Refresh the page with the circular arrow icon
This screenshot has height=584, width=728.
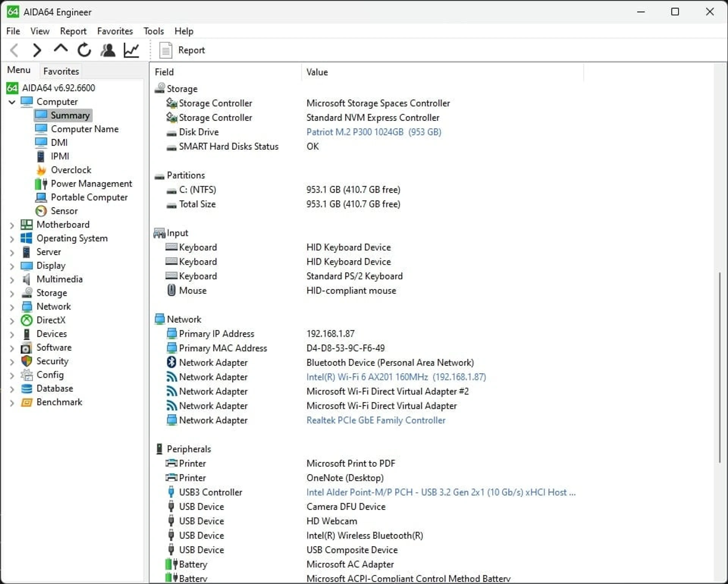click(x=84, y=50)
